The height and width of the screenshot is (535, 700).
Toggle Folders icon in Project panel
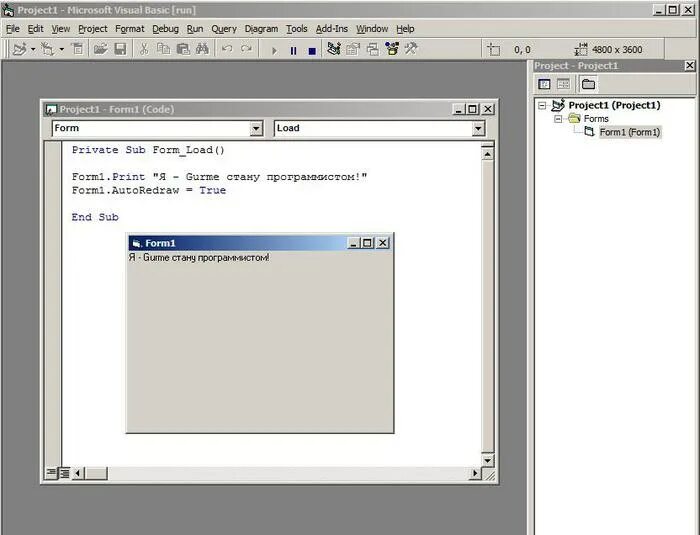pos(588,84)
